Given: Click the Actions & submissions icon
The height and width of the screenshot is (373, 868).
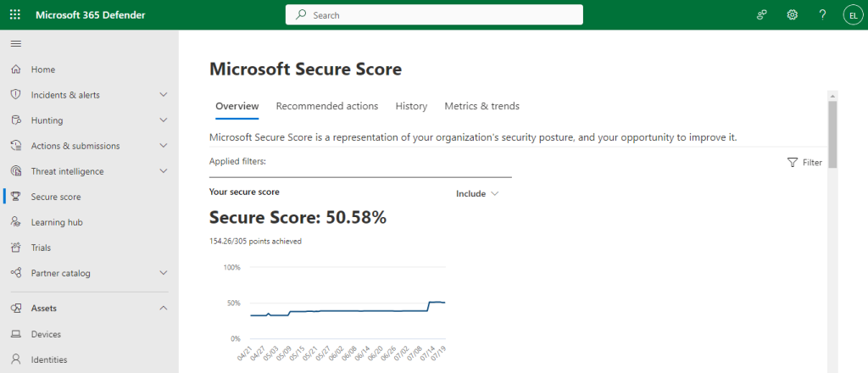Looking at the screenshot, I should click(16, 146).
